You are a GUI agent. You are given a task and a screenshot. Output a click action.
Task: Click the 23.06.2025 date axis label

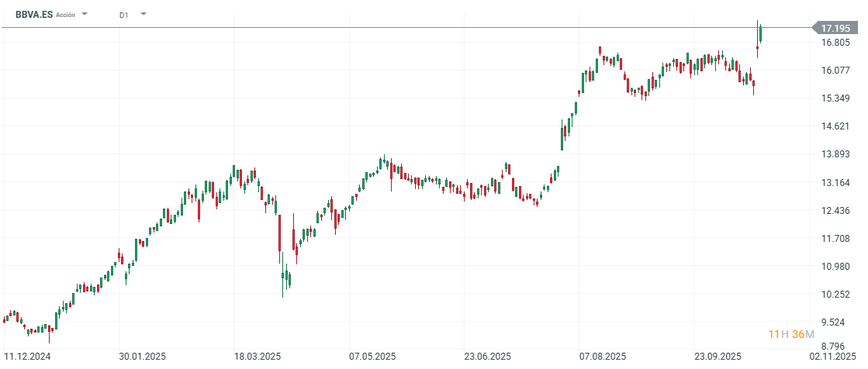487,357
